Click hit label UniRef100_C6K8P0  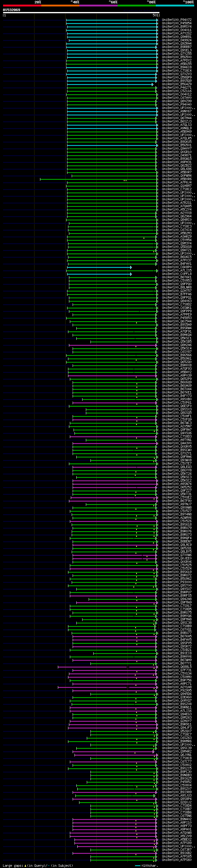[177, 267]
